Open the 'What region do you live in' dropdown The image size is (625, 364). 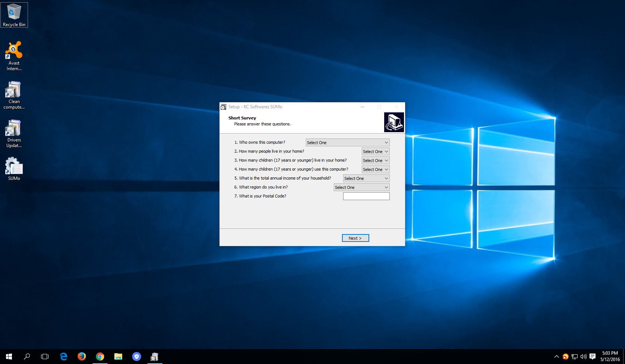(x=361, y=187)
